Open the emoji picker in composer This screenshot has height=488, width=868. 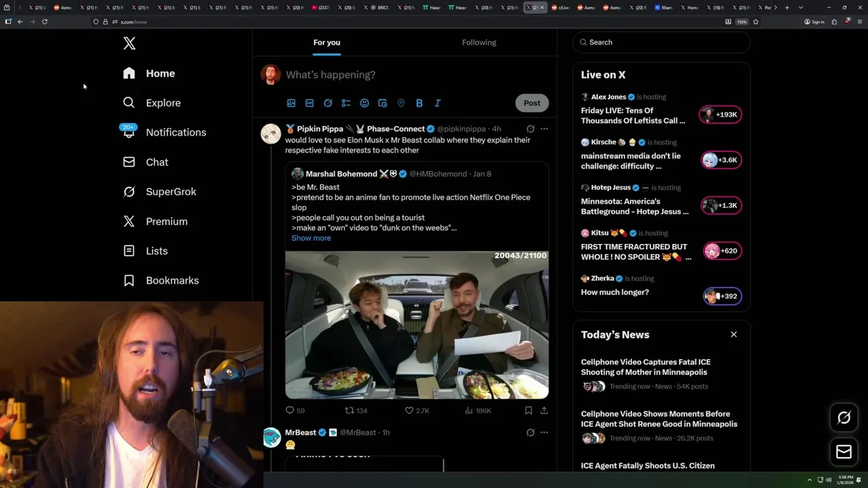pyautogui.click(x=364, y=103)
